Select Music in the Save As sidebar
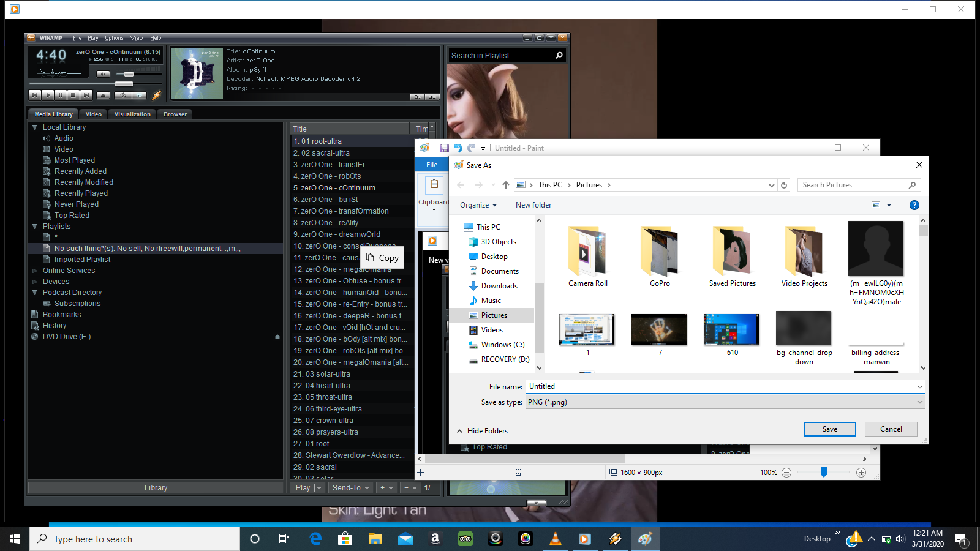Image resolution: width=980 pixels, height=551 pixels. (x=491, y=301)
